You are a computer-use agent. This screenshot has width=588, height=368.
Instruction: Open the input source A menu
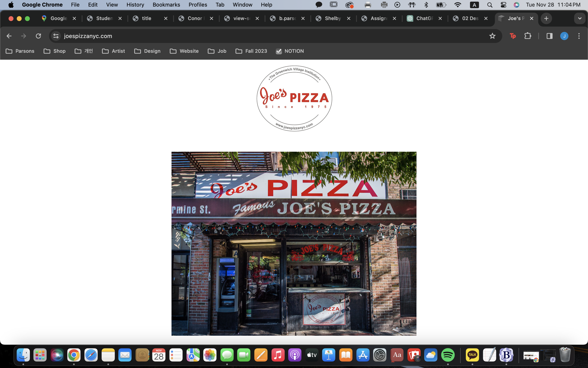[474, 5]
